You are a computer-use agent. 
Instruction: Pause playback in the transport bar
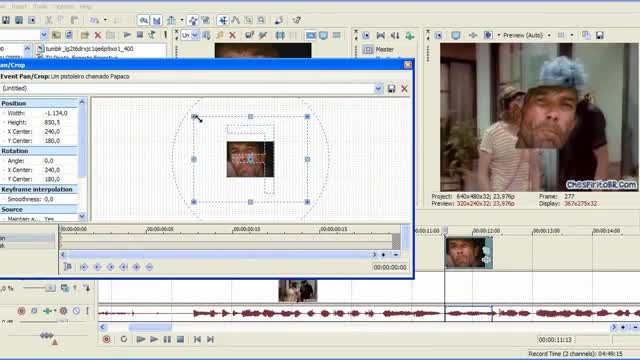167,339
